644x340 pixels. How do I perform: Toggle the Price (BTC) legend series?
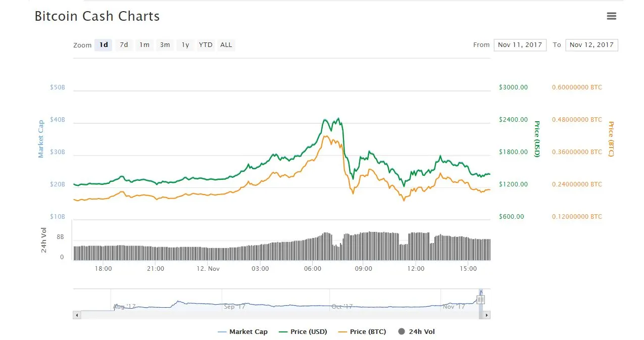coord(362,332)
